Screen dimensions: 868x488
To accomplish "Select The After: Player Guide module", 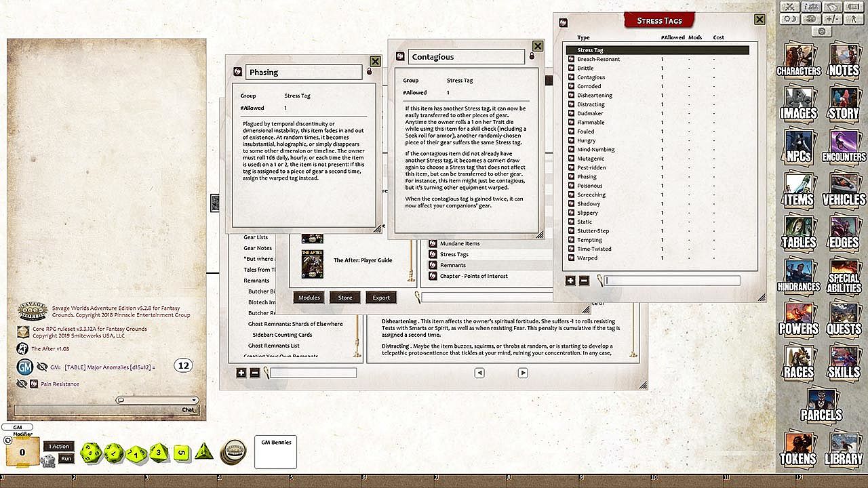I will (x=363, y=260).
